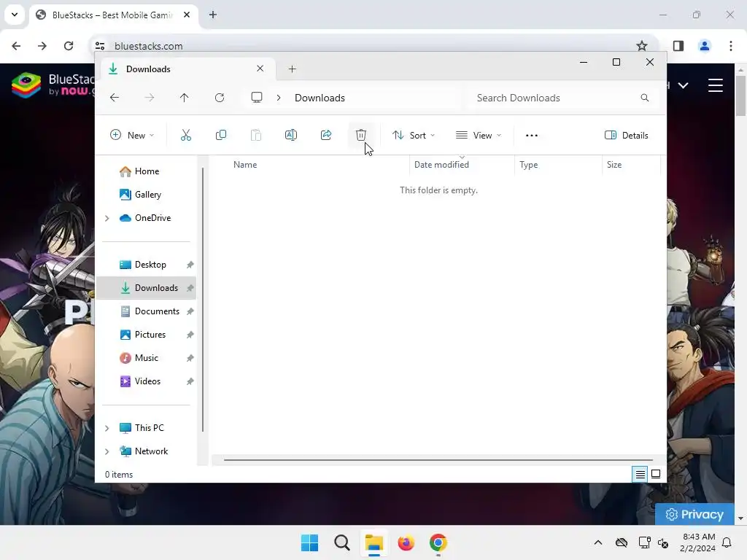Click the Cut scissors icon in File Explorer
Image resolution: width=747 pixels, height=560 pixels.
[x=186, y=135]
